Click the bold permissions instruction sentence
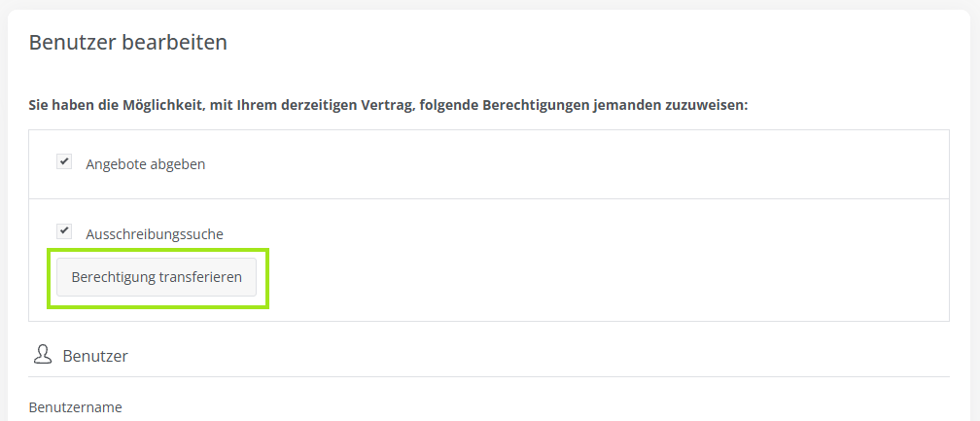980x421 pixels. 388,104
